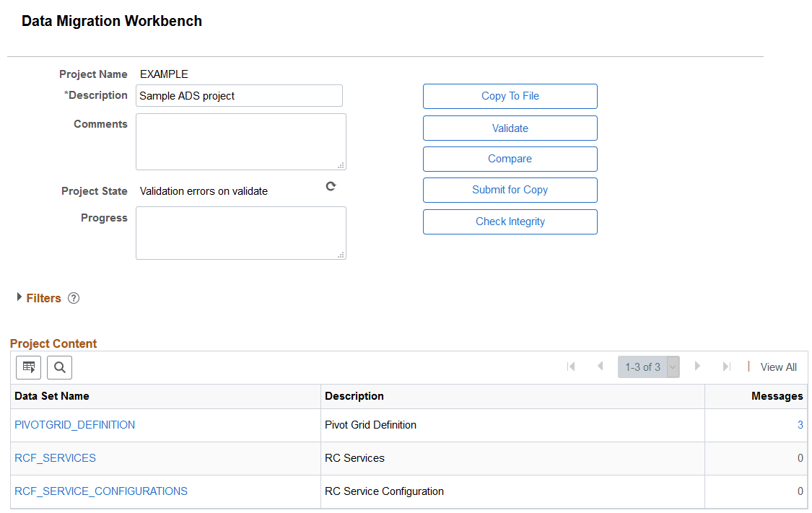This screenshot has width=812, height=513.
Task: Refresh the Project State status
Action: click(x=331, y=185)
